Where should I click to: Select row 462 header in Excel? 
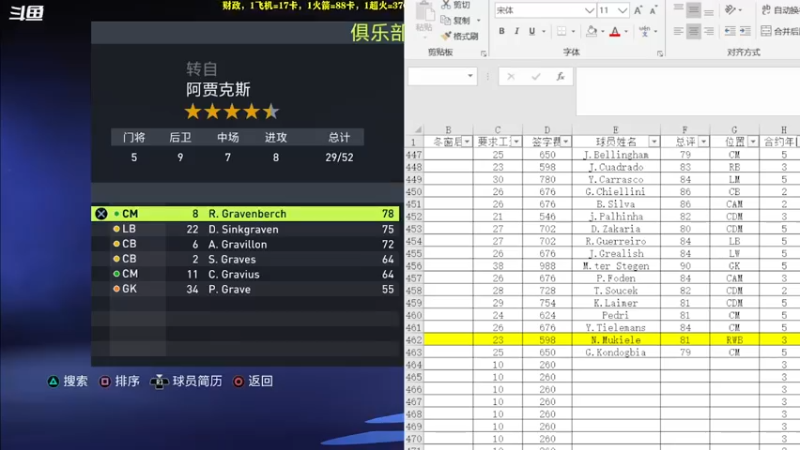(414, 340)
